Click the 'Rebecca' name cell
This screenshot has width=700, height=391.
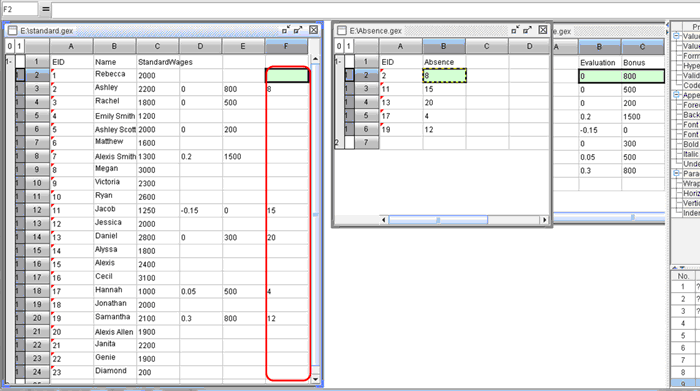[115, 75]
